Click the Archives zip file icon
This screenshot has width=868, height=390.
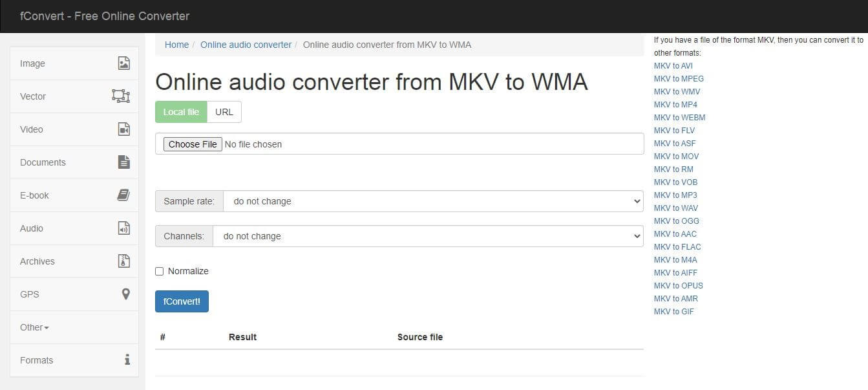124,261
